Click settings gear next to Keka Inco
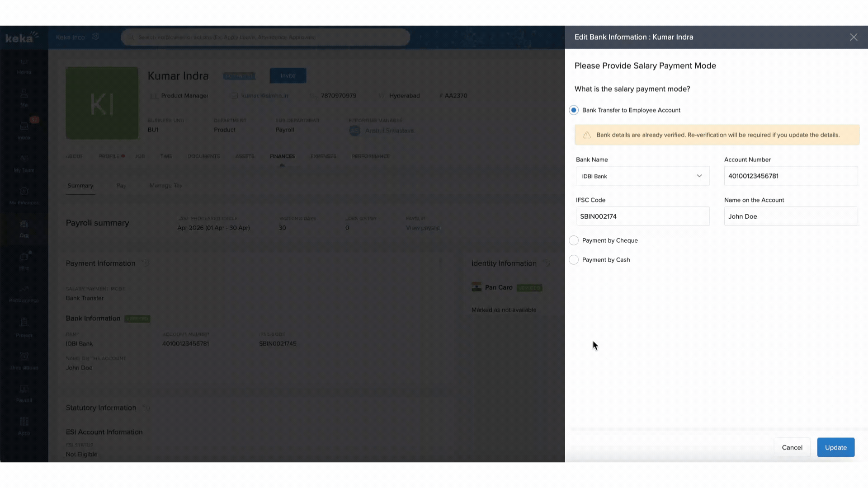The image size is (868, 488). point(95,37)
